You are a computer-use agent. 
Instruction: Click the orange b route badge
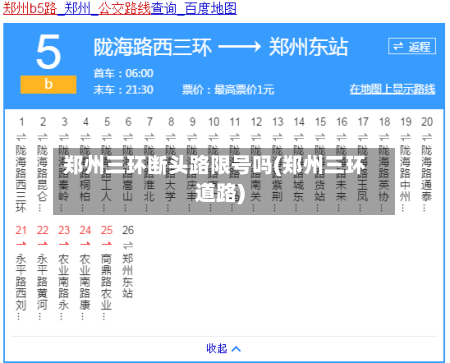tap(48, 85)
